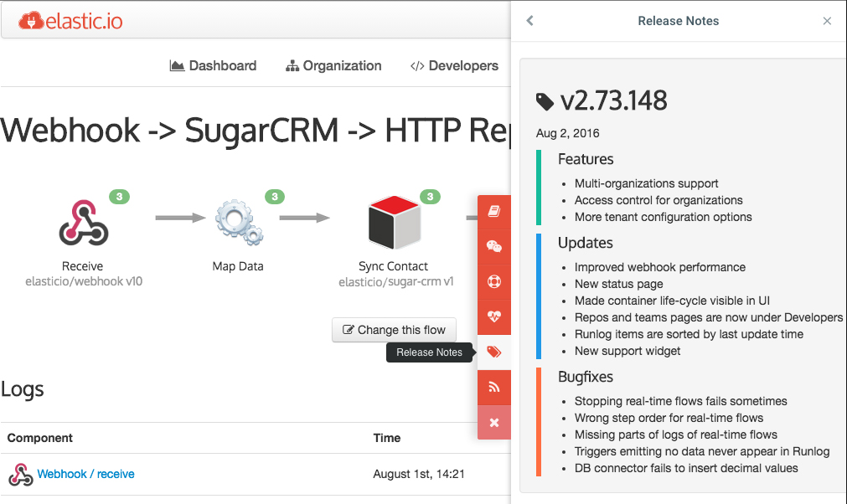
Task: Click the elastic.io logo
Action: point(70,21)
